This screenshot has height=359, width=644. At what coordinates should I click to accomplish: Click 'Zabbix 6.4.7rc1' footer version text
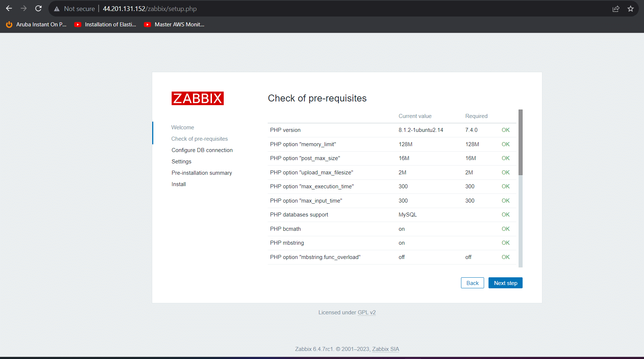[314, 349]
